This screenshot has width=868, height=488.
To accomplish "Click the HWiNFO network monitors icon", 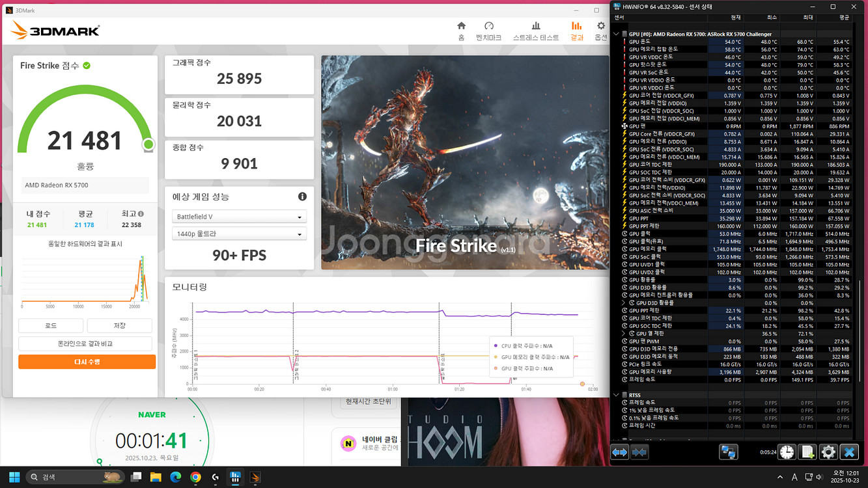I will pyautogui.click(x=728, y=452).
